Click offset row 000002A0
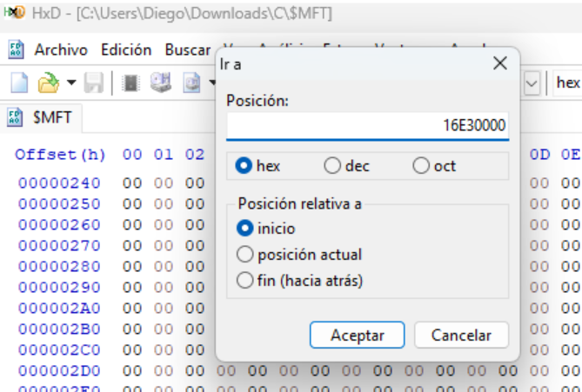582x392 pixels. click(x=59, y=309)
